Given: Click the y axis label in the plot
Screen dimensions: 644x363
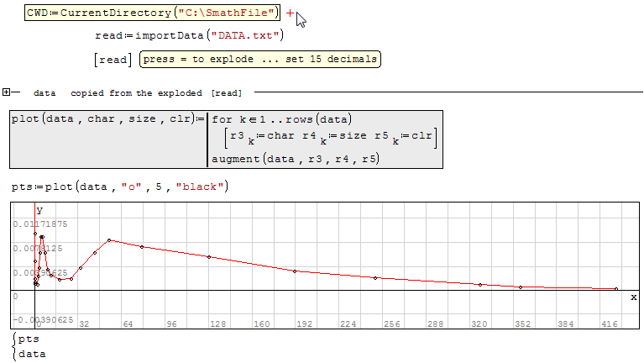Looking at the screenshot, I should click(39, 208).
